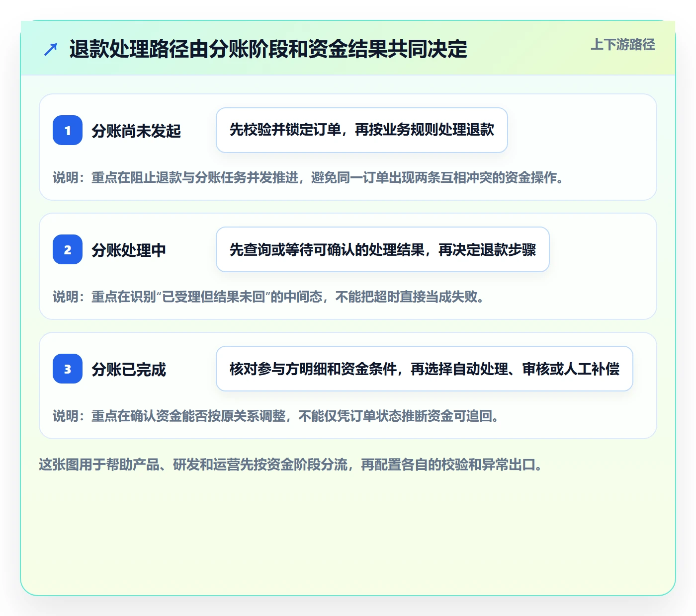Screen dimensions: 696x616
Task: Click the number 2 step badge
Action: click(68, 249)
